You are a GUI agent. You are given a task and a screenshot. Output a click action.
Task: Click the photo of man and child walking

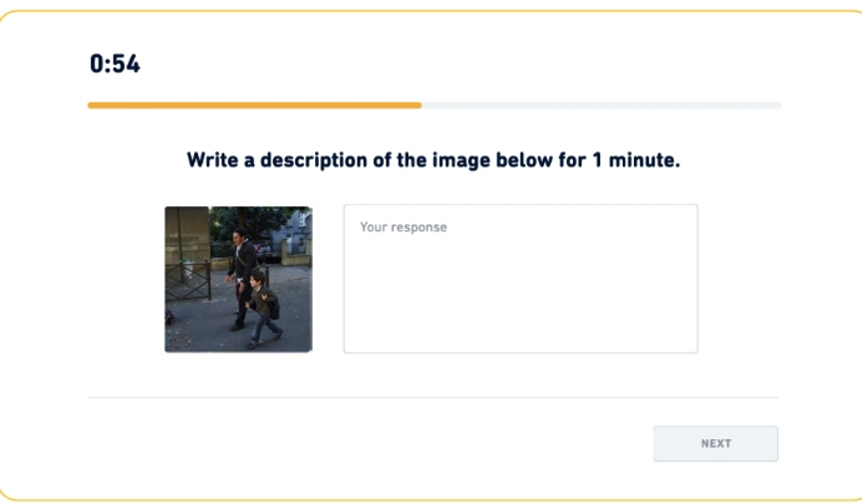coord(238,279)
